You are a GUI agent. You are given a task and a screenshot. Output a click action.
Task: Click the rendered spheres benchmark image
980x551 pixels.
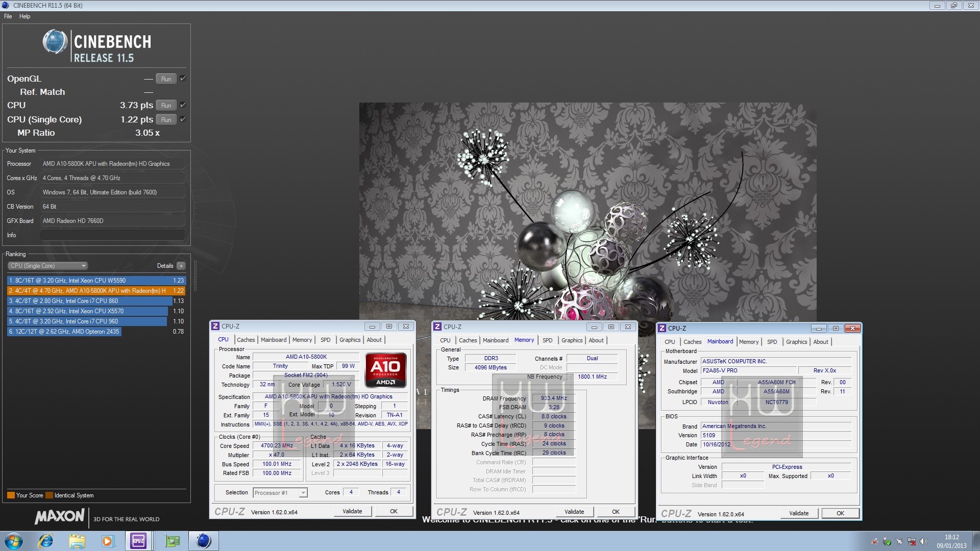tap(587, 211)
